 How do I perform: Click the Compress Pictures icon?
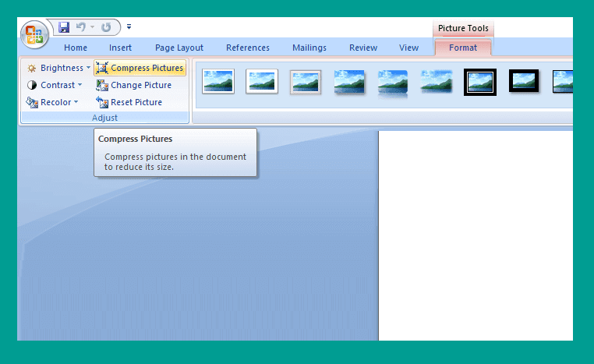[x=102, y=68]
